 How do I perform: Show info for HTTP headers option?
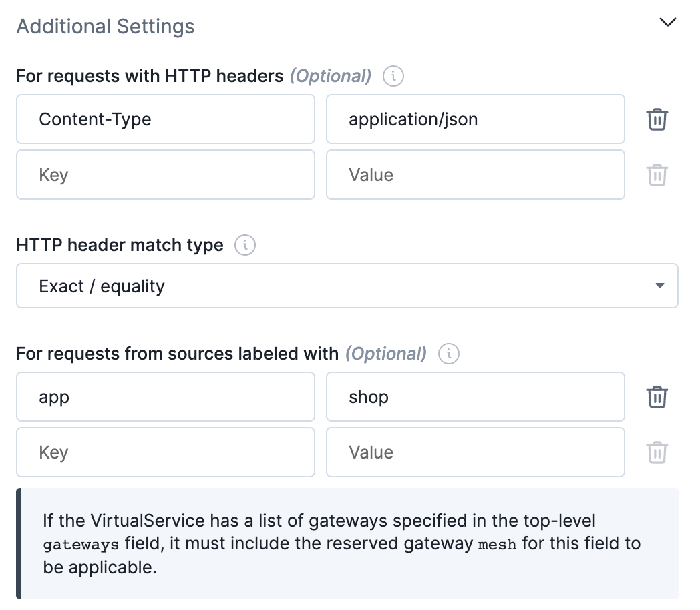[393, 77]
